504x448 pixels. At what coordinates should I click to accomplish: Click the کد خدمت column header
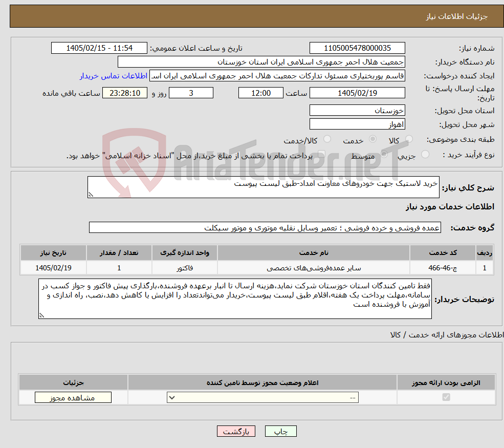[443, 253]
